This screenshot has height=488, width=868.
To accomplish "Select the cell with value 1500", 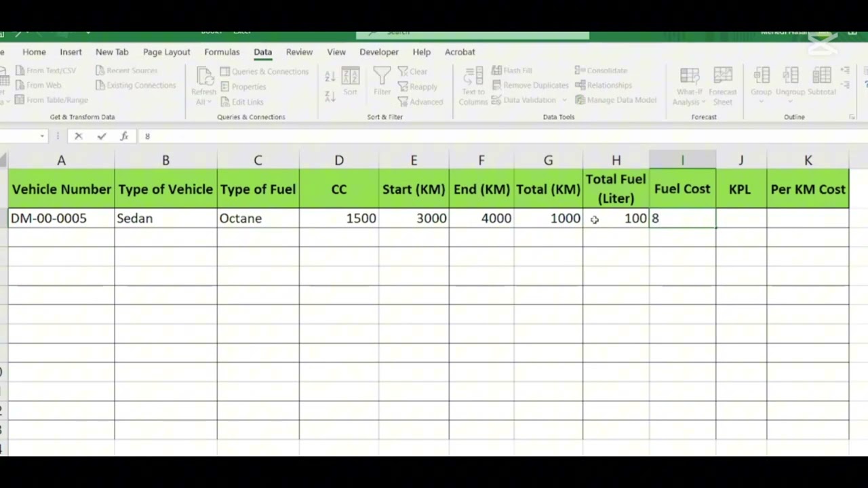I will (x=339, y=218).
